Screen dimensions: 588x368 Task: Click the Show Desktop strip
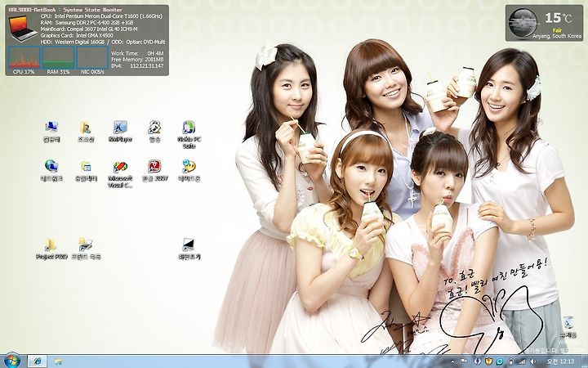pyautogui.click(x=586, y=361)
